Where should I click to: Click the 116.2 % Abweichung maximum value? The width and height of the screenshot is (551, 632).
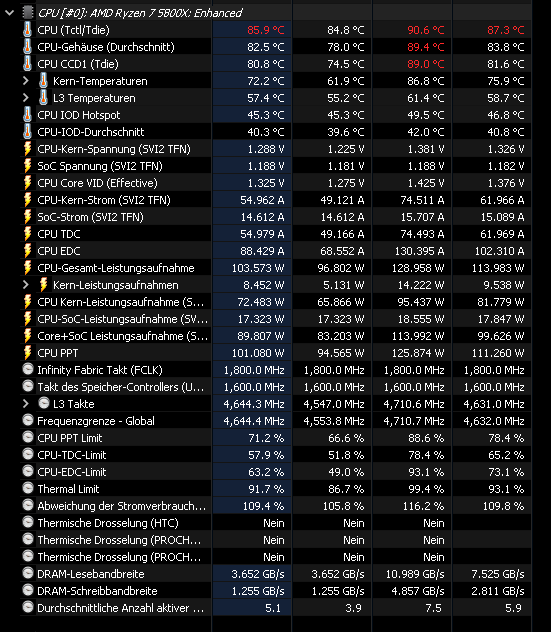click(x=423, y=506)
